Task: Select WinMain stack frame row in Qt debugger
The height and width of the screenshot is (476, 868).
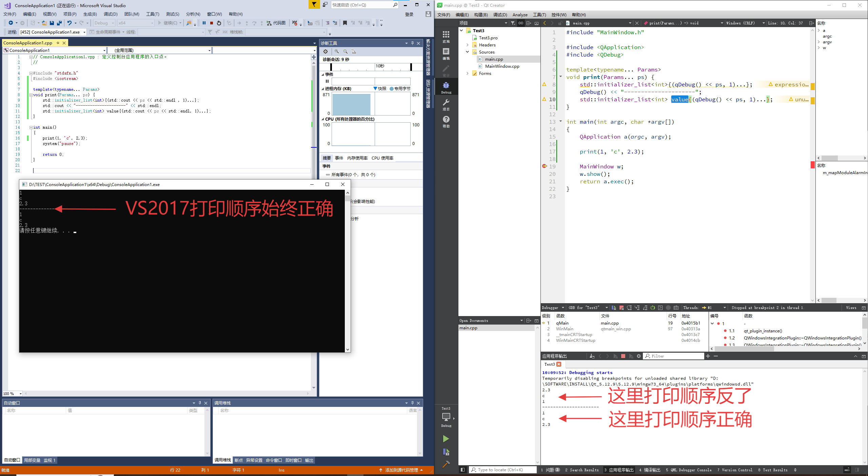Action: click(624, 329)
